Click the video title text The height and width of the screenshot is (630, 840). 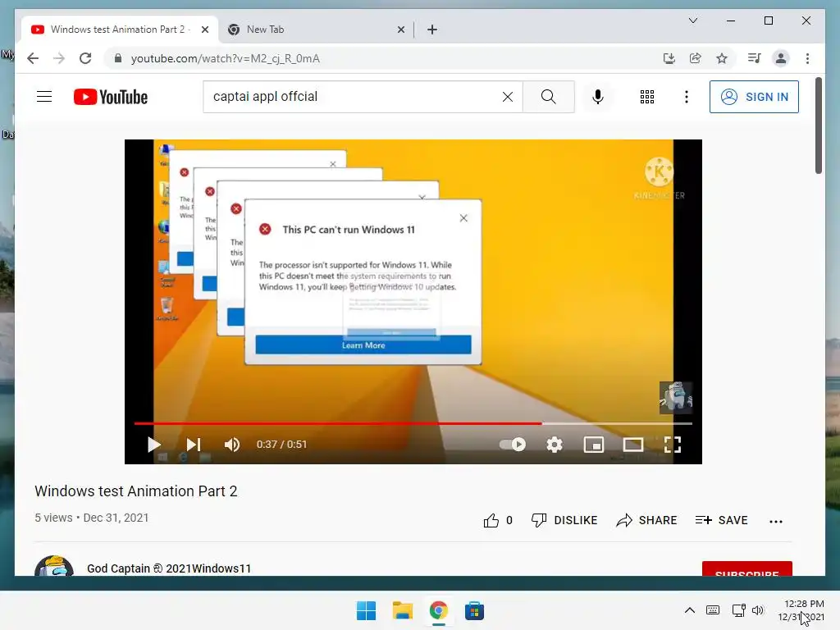pos(136,491)
